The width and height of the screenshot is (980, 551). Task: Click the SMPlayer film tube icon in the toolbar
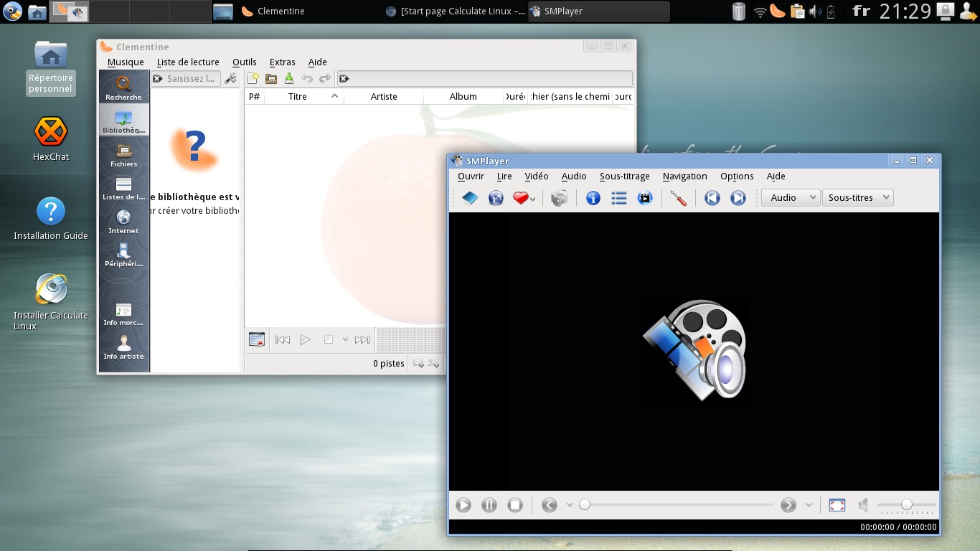click(645, 198)
